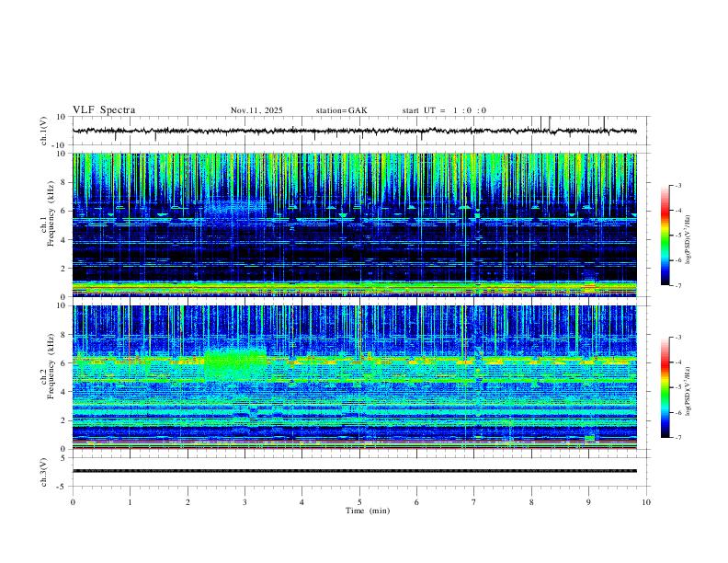Click the ch.3 voltage trace band
The height and width of the screenshot is (563, 728).
(355, 471)
